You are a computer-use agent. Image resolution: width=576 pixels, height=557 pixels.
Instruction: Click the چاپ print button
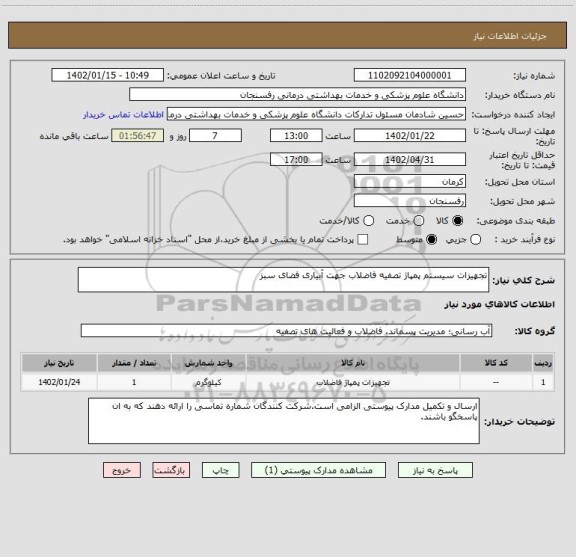(x=221, y=470)
